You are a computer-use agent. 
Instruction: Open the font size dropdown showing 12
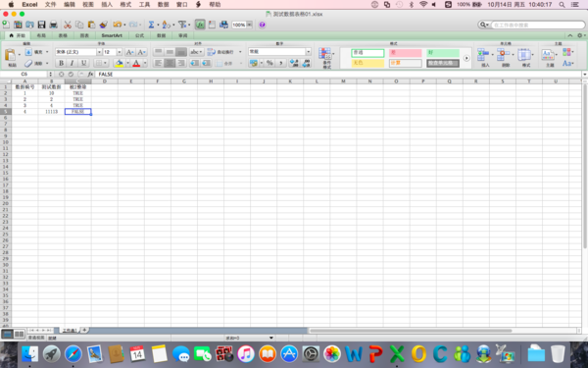click(x=120, y=52)
